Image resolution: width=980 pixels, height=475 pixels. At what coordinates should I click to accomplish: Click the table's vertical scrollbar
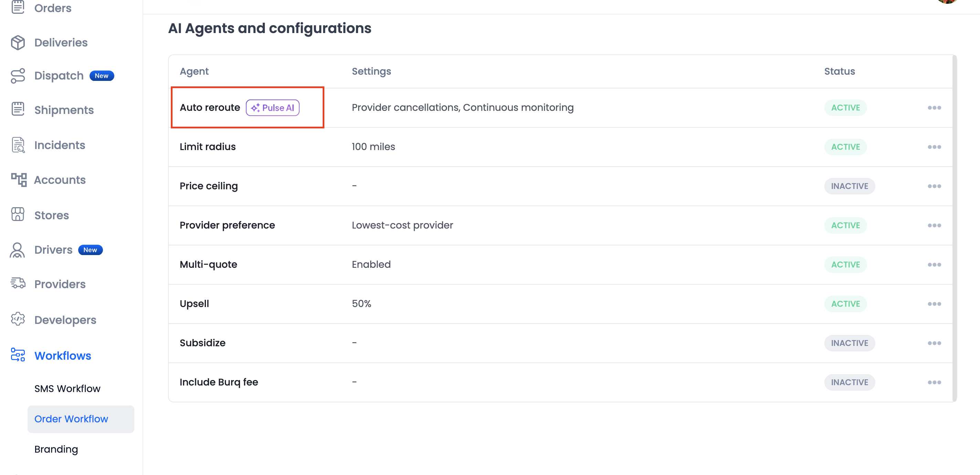click(954, 228)
